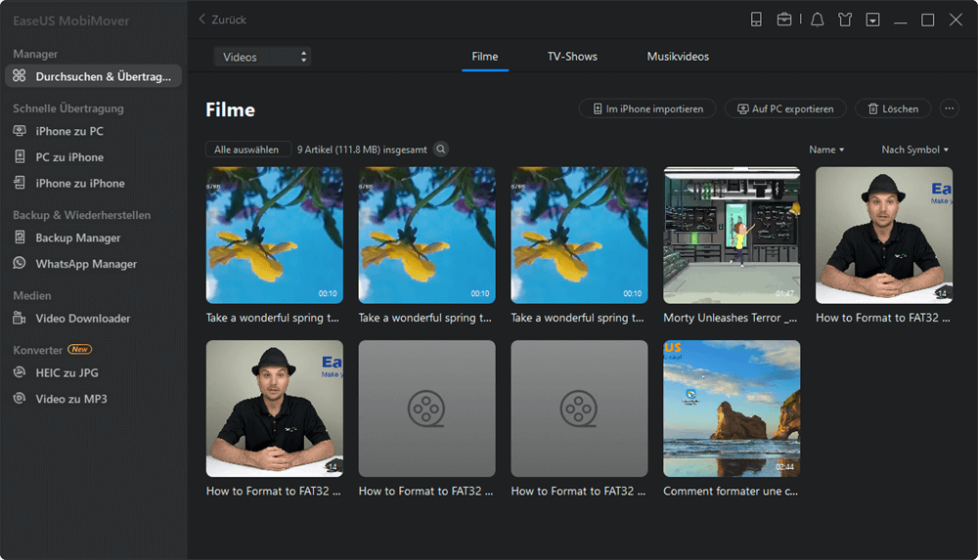The height and width of the screenshot is (560, 978).
Task: Open Video Downloader
Action: 83,318
